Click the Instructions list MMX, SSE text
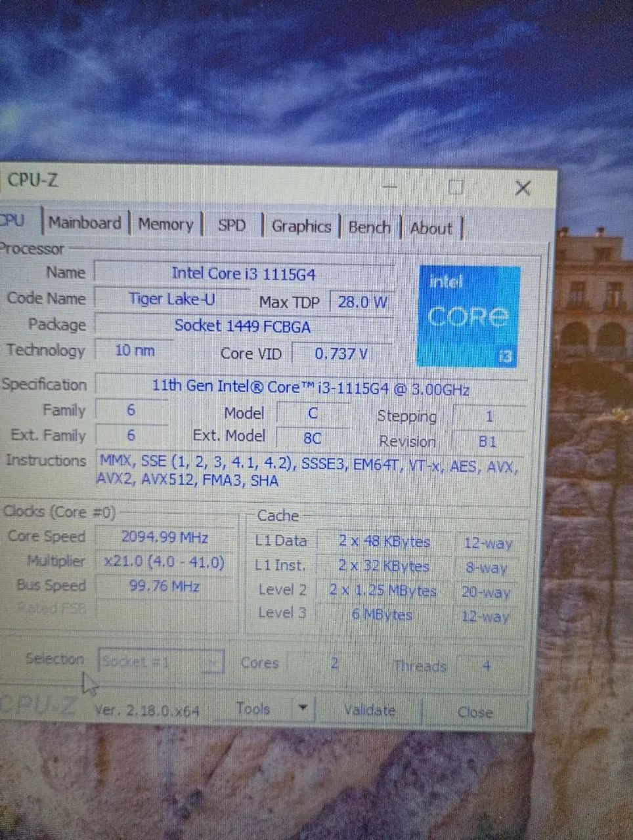 click(309, 471)
